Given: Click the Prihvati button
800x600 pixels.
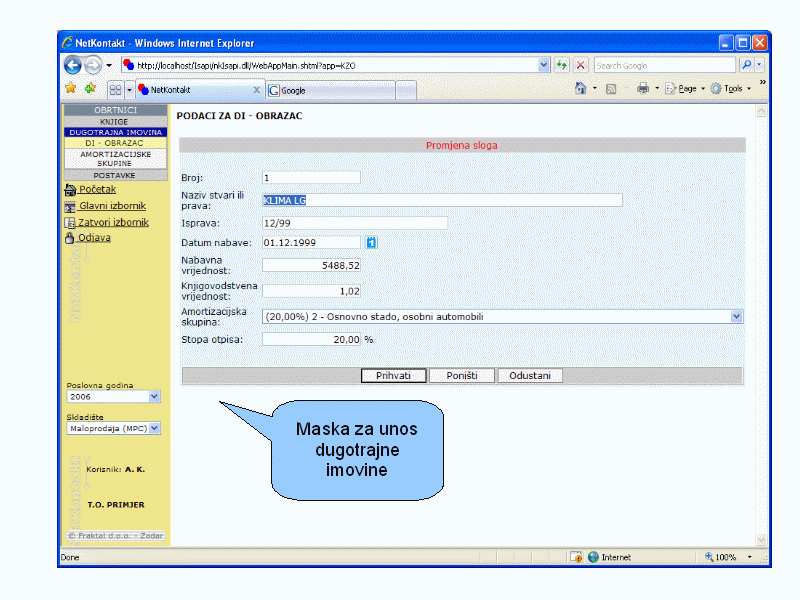Looking at the screenshot, I should pos(393,376).
